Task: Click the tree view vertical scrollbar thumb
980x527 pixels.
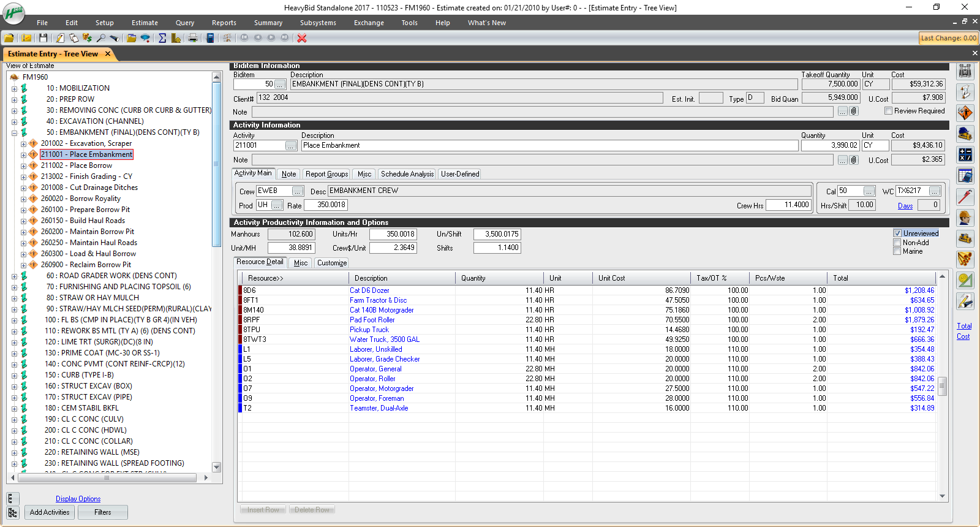Action: pyautogui.click(x=216, y=164)
